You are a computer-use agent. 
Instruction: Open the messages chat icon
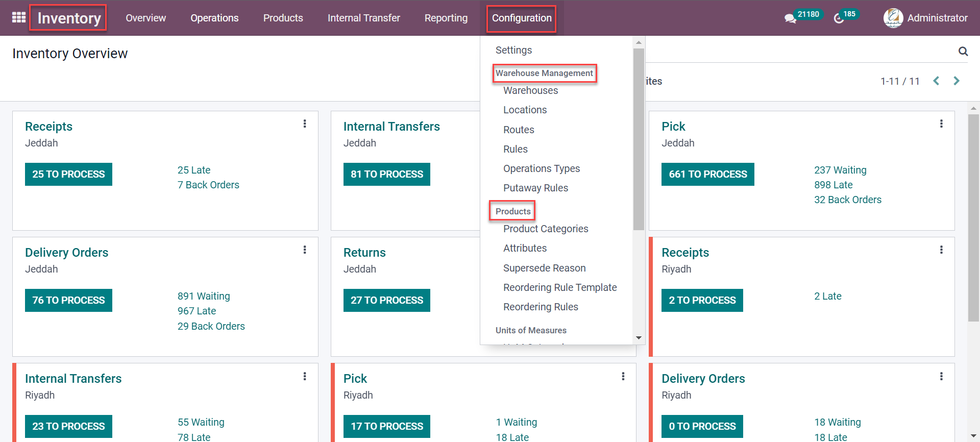click(x=790, y=19)
